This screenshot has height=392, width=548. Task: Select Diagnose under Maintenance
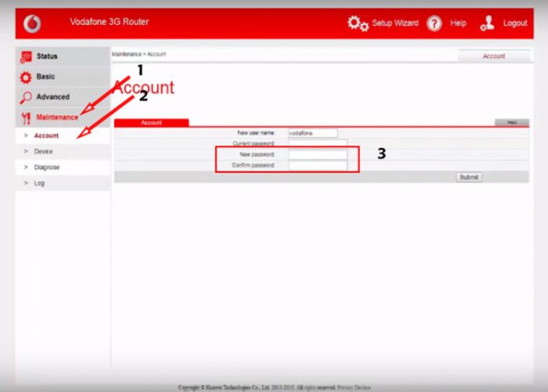(47, 167)
